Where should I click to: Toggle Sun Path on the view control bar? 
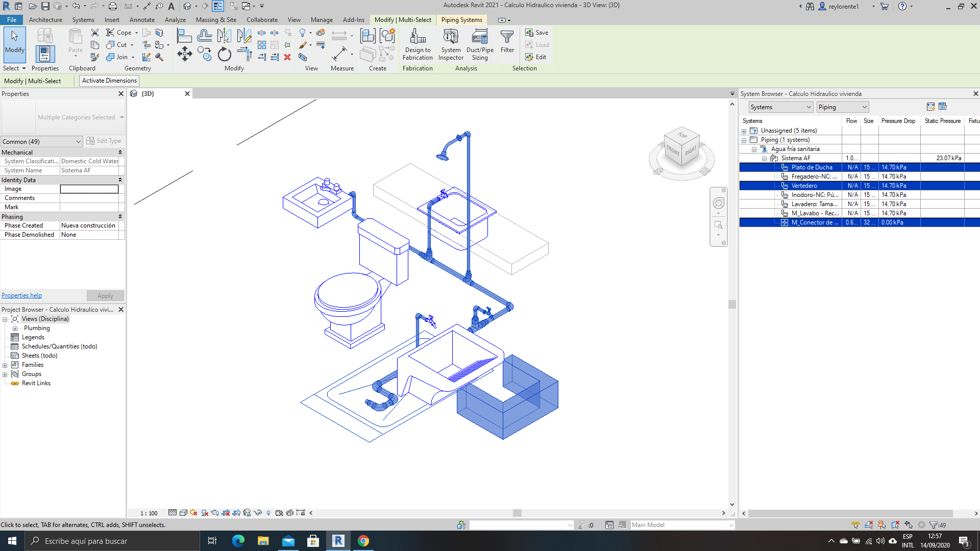pyautogui.click(x=193, y=513)
